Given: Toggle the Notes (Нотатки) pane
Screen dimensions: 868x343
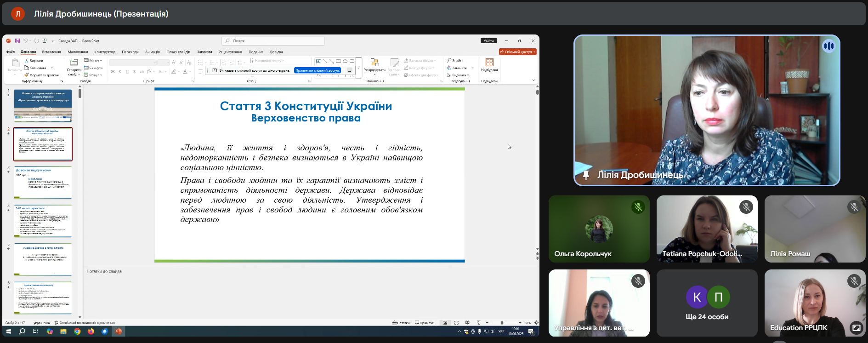Looking at the screenshot, I should click(401, 323).
